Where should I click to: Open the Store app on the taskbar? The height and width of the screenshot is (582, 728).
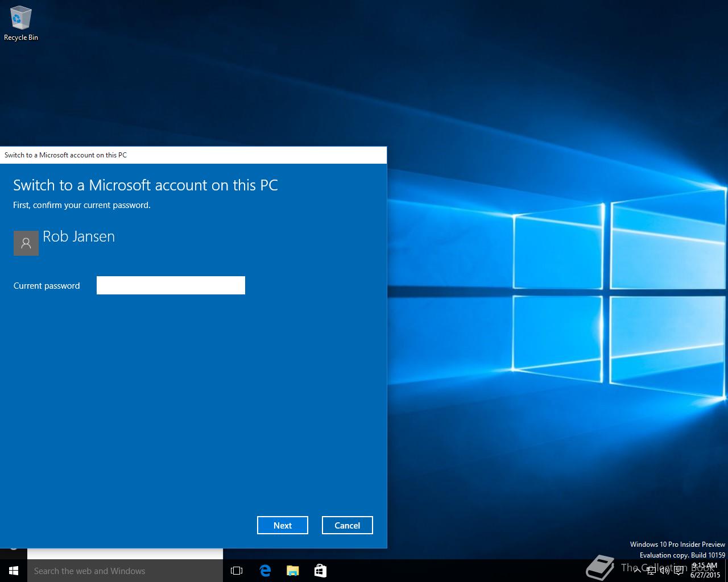pos(320,571)
